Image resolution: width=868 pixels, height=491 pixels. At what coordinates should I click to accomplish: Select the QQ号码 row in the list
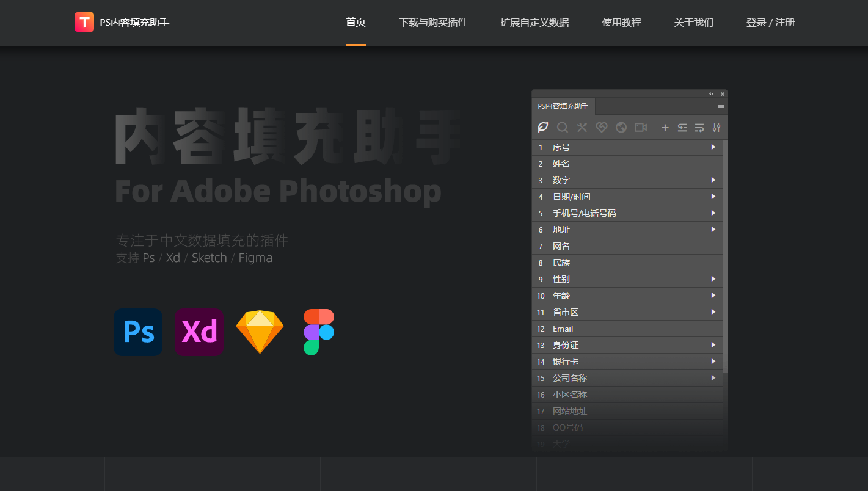tap(627, 427)
